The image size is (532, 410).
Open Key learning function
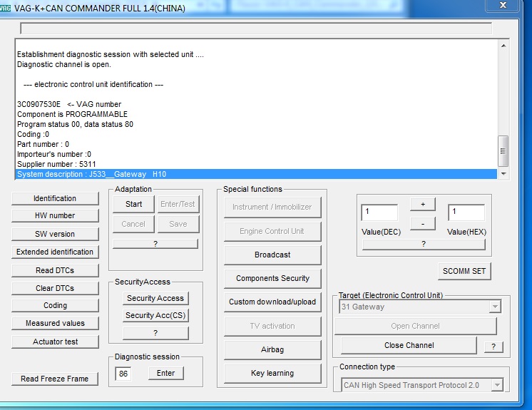click(272, 373)
